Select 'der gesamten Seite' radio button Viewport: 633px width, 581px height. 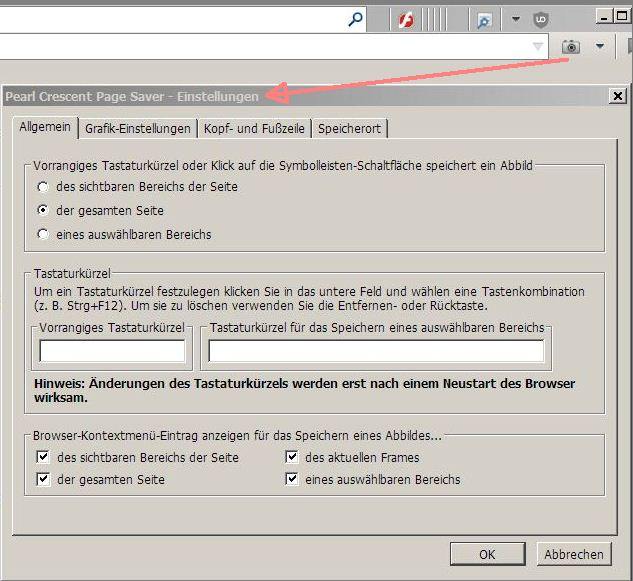pos(43,210)
